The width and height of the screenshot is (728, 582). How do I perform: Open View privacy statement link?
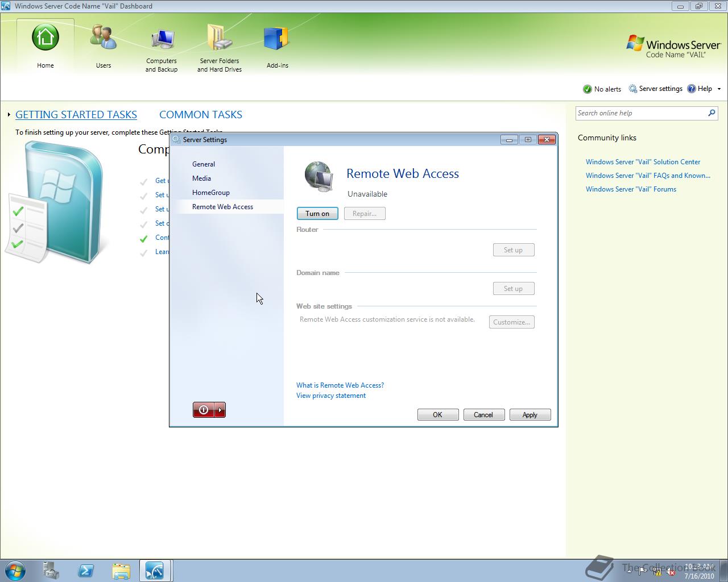click(331, 396)
